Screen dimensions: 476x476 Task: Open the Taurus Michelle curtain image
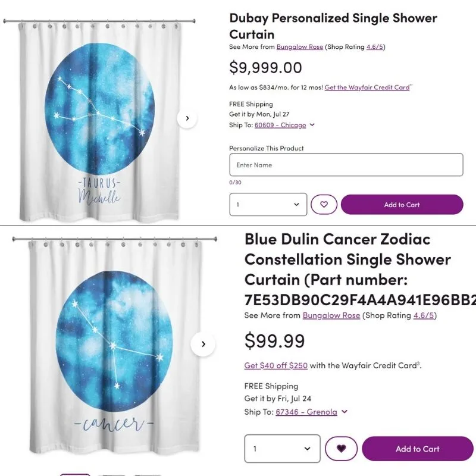(x=99, y=120)
